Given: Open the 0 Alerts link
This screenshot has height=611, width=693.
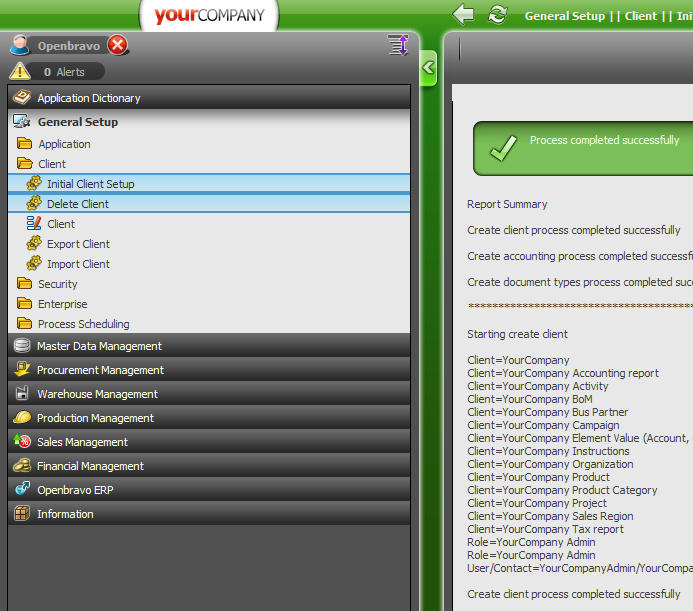Looking at the screenshot, I should click(x=64, y=72).
